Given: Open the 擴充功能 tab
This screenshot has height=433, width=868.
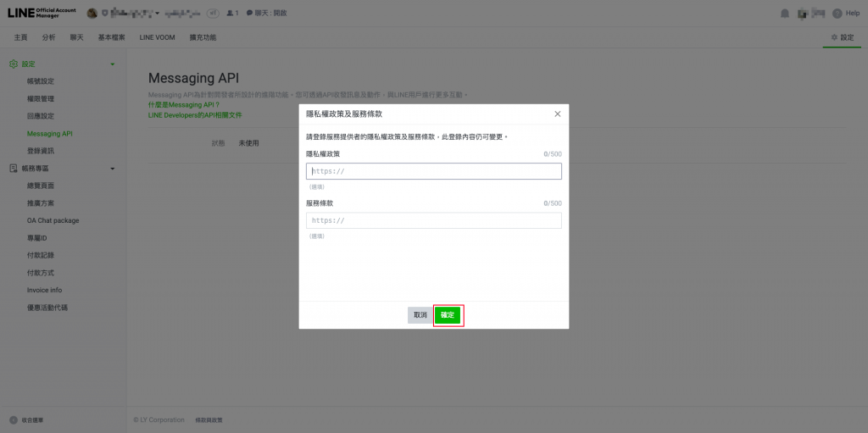Looking at the screenshot, I should point(203,37).
